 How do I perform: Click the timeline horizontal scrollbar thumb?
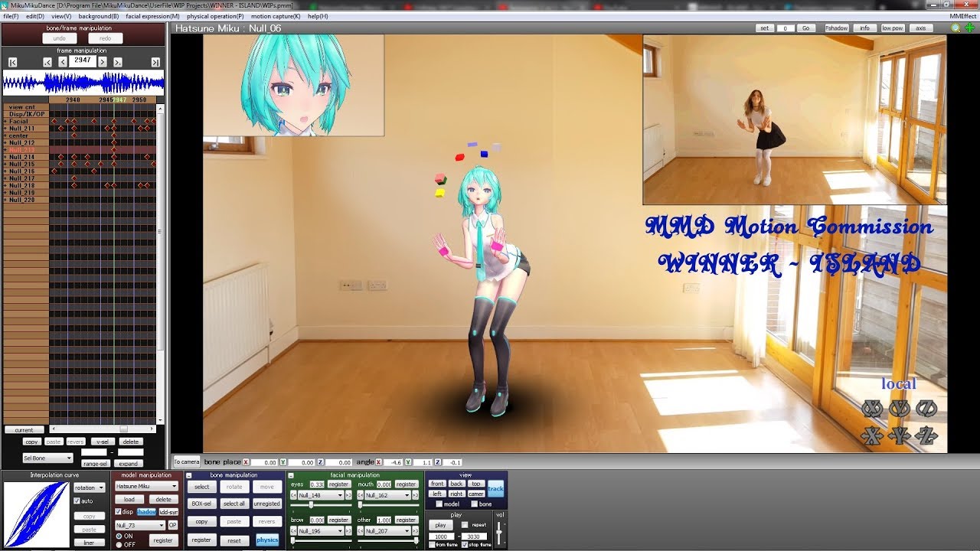[124, 429]
